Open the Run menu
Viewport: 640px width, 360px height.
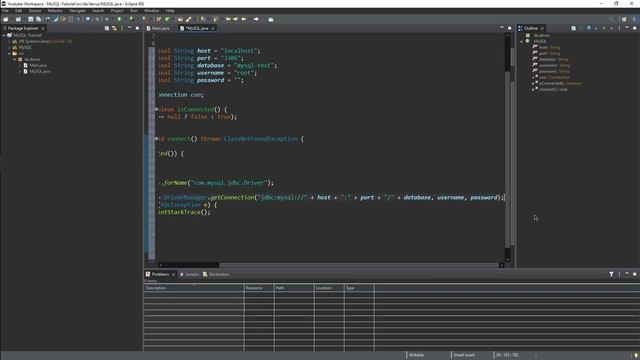click(x=134, y=11)
